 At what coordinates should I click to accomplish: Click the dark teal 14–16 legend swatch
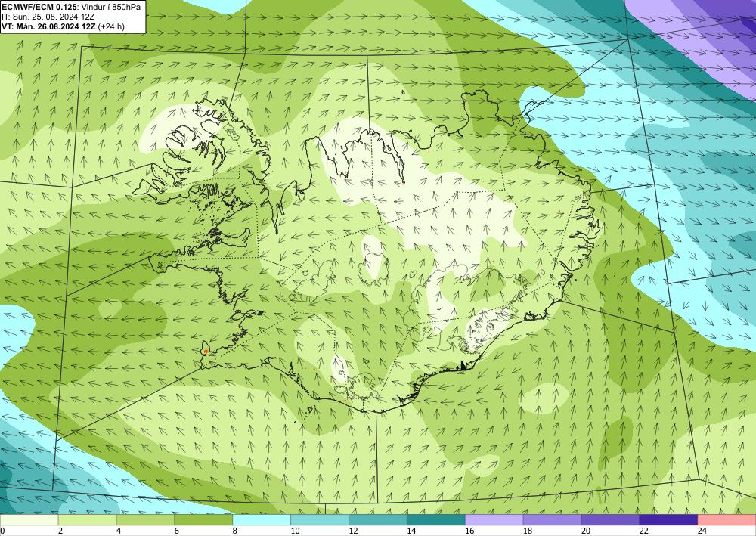coord(436,520)
